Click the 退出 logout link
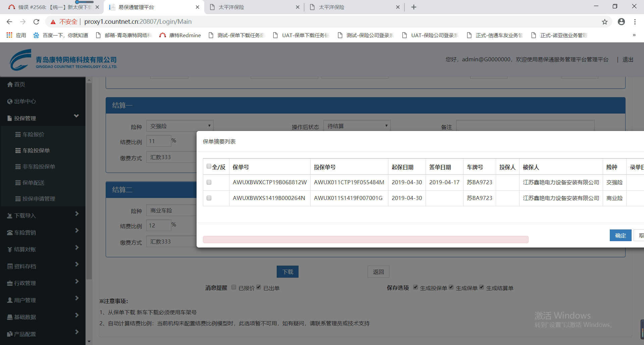644x345 pixels. point(628,60)
